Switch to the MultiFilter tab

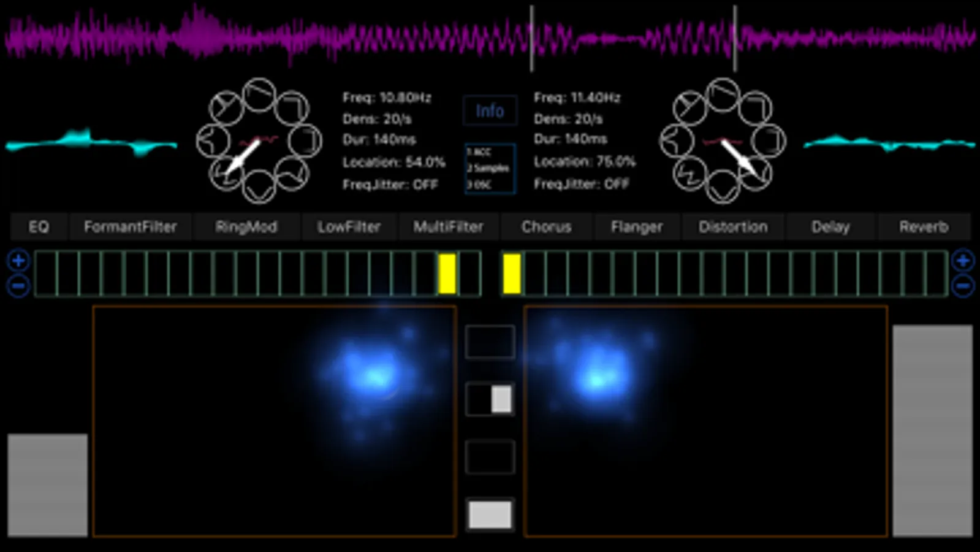click(449, 227)
